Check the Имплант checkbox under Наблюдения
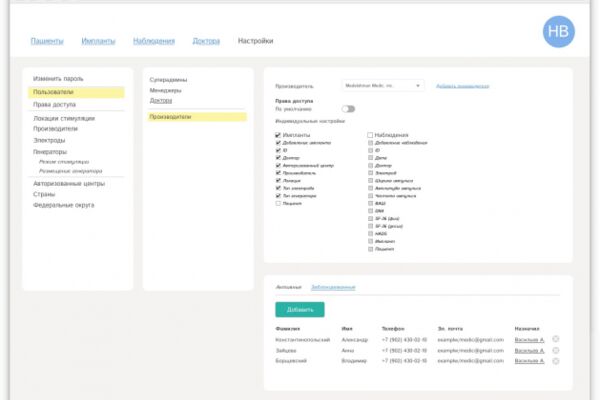Screen dimensions: 600x400 (370, 242)
